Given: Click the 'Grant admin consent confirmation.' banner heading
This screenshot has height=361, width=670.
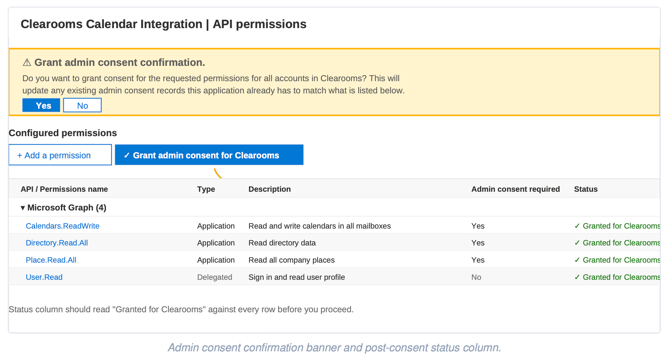Looking at the screenshot, I should pos(120,62).
